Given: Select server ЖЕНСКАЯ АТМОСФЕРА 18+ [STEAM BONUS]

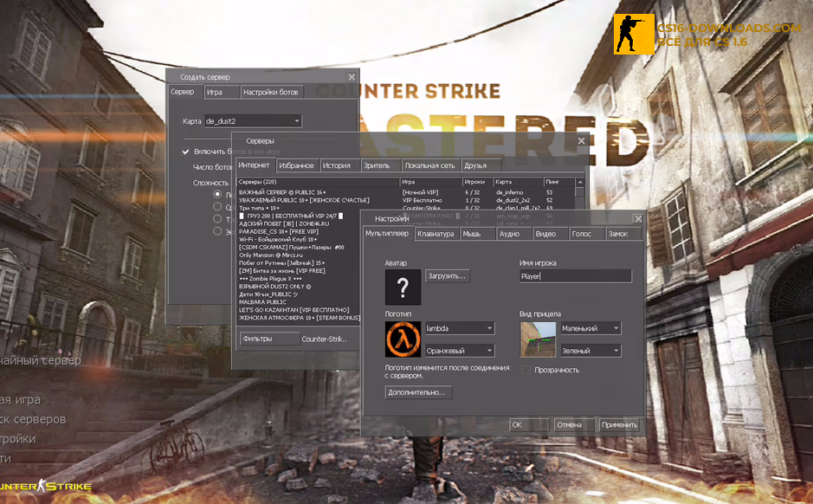Looking at the screenshot, I should (x=300, y=317).
